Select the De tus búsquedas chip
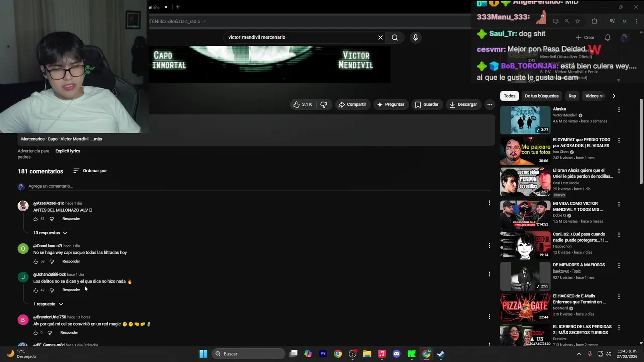 tap(542, 96)
